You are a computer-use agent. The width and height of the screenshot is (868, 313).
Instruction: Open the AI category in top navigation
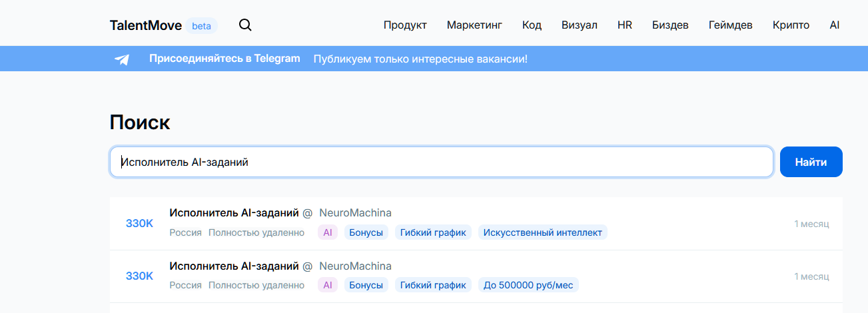point(835,25)
